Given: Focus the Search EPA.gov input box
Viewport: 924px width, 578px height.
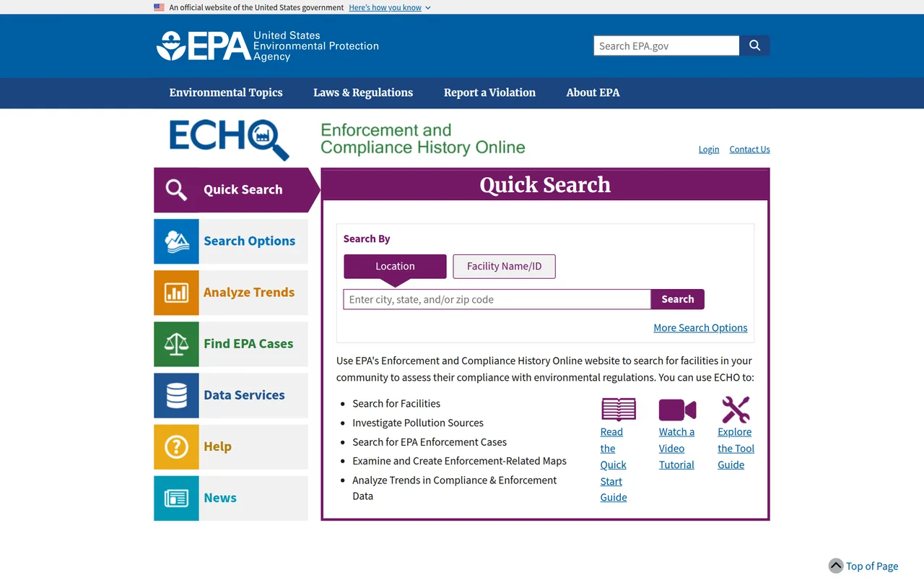Looking at the screenshot, I should [666, 46].
